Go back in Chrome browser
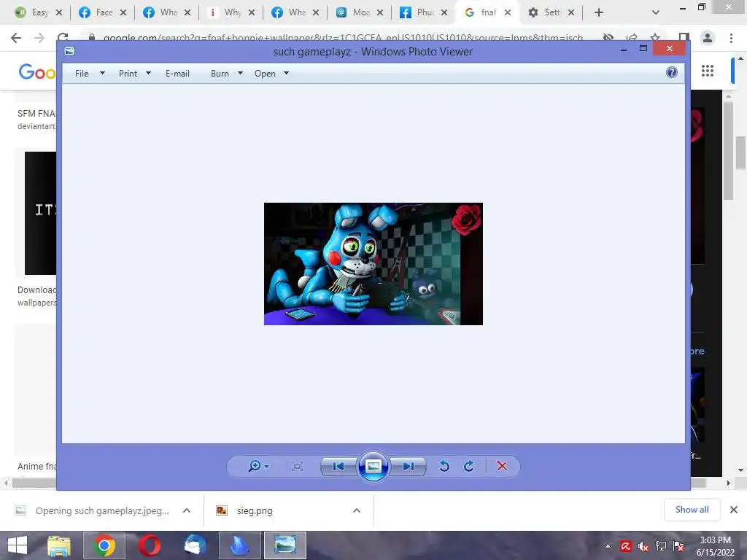 point(16,38)
